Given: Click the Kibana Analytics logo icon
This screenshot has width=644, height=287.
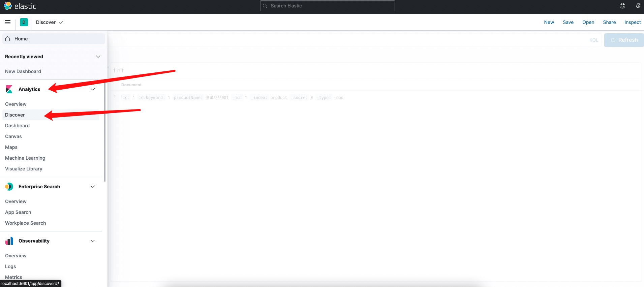Looking at the screenshot, I should pyautogui.click(x=9, y=89).
